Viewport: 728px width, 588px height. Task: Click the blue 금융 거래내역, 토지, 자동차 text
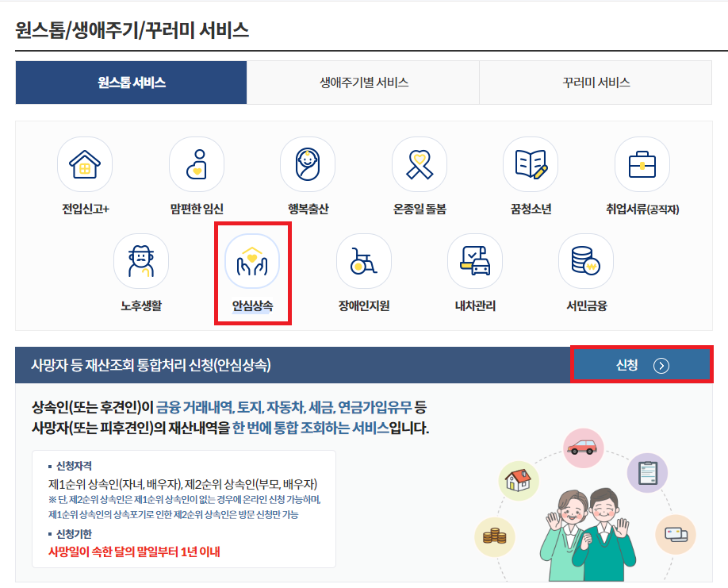(x=230, y=407)
